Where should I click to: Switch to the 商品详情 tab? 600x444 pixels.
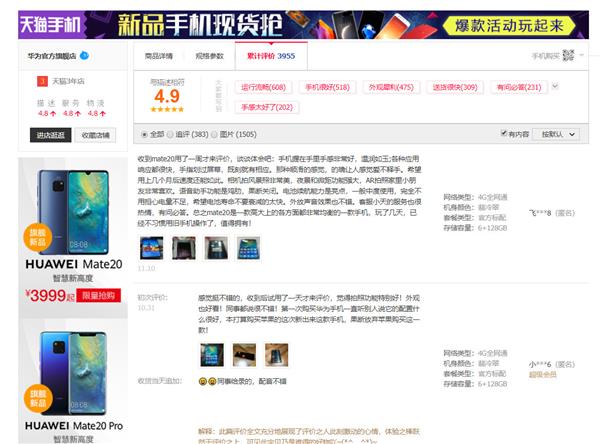[159, 56]
